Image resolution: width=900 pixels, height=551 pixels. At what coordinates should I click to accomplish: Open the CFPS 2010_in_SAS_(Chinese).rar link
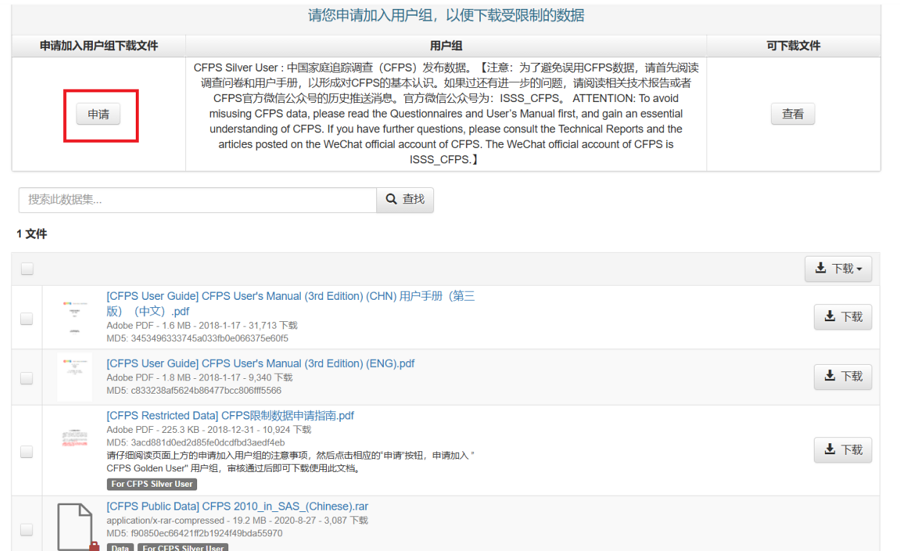click(x=237, y=506)
